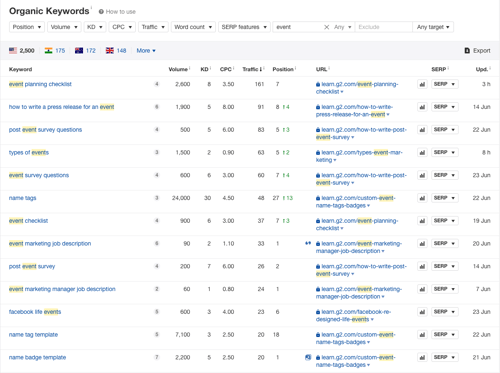Click SERP feature icon on name badge template row
The image size is (500, 373).
(x=308, y=357)
